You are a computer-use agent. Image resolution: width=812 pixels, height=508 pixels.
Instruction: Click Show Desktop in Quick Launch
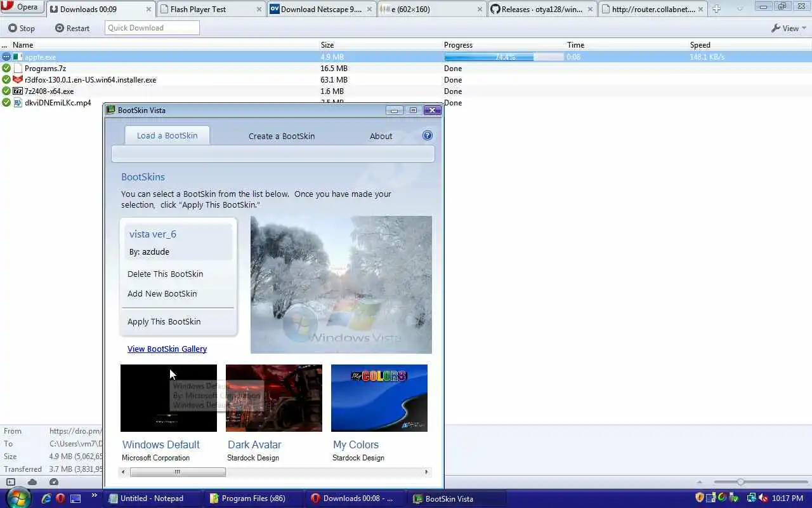[75, 498]
